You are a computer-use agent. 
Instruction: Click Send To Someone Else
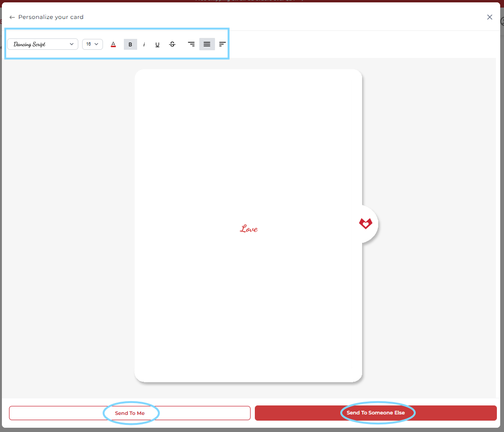point(375,413)
